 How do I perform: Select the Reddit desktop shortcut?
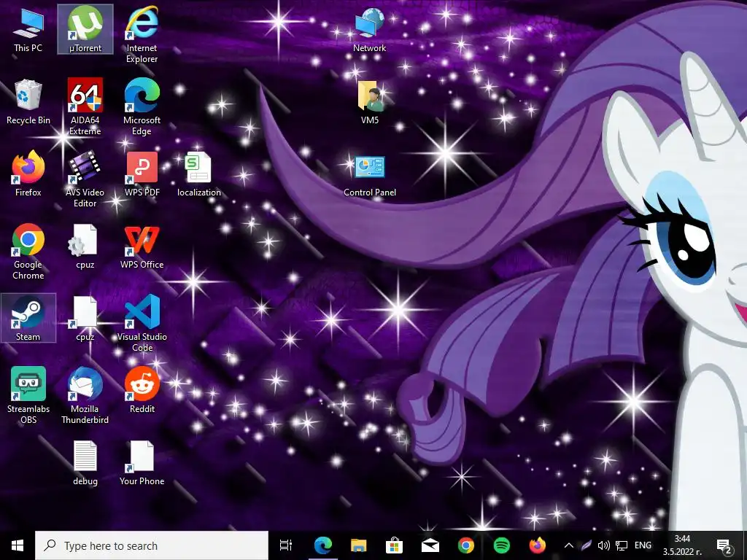[x=142, y=391]
